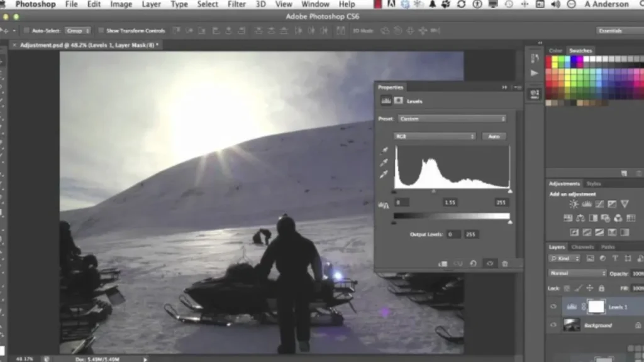Open the Properties panel flyout menu

pyautogui.click(x=518, y=87)
